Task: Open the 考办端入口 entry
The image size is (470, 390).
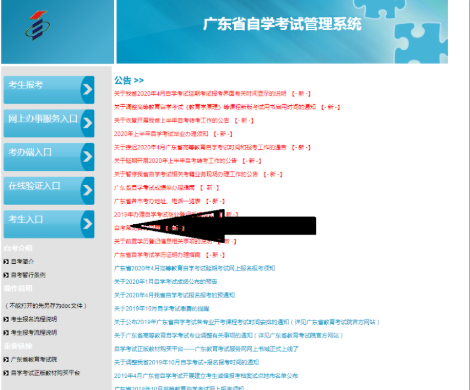Action: click(x=49, y=157)
